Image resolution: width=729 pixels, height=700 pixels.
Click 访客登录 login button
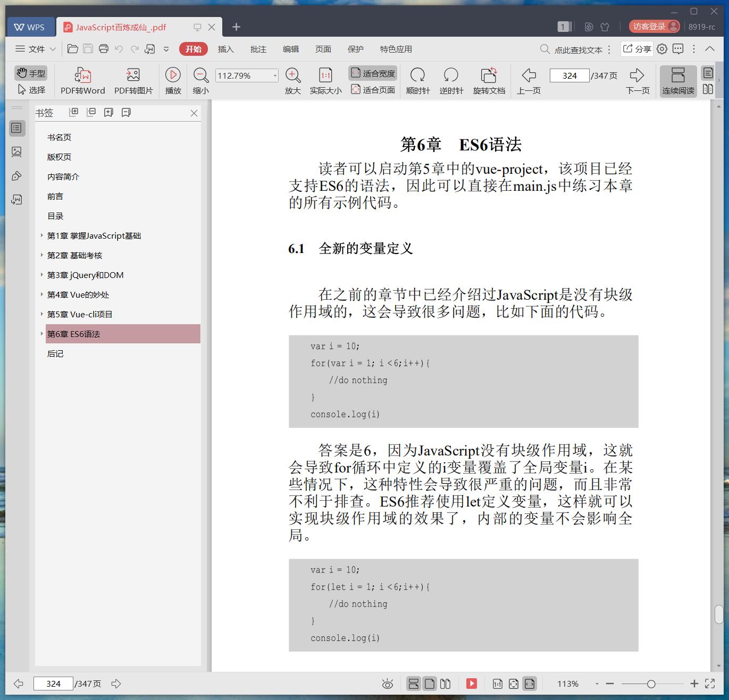click(654, 27)
